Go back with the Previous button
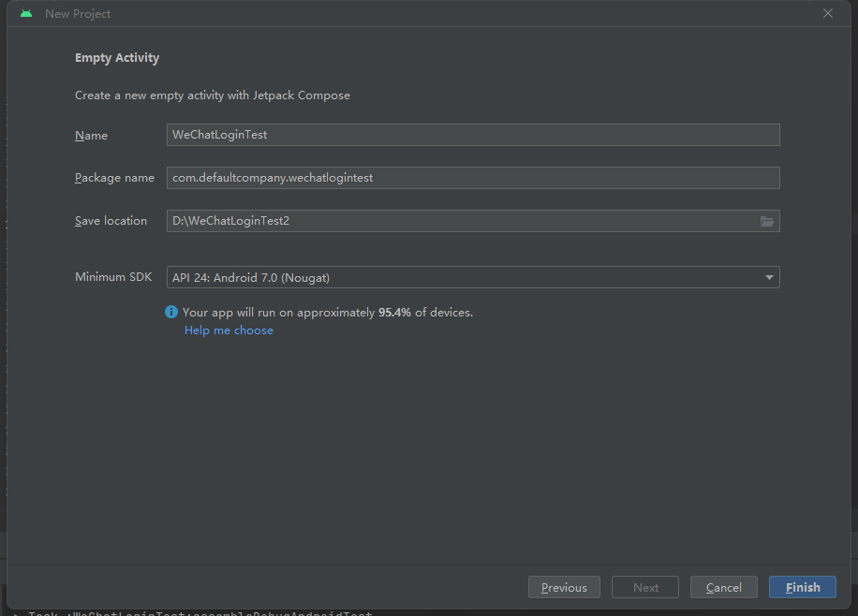The height and width of the screenshot is (616, 858). coord(564,587)
